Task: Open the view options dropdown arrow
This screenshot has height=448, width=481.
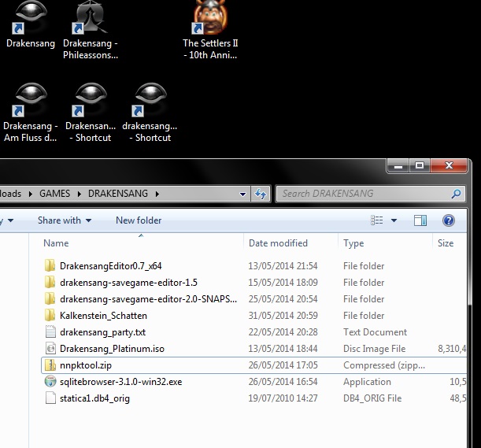Action: [x=394, y=220]
